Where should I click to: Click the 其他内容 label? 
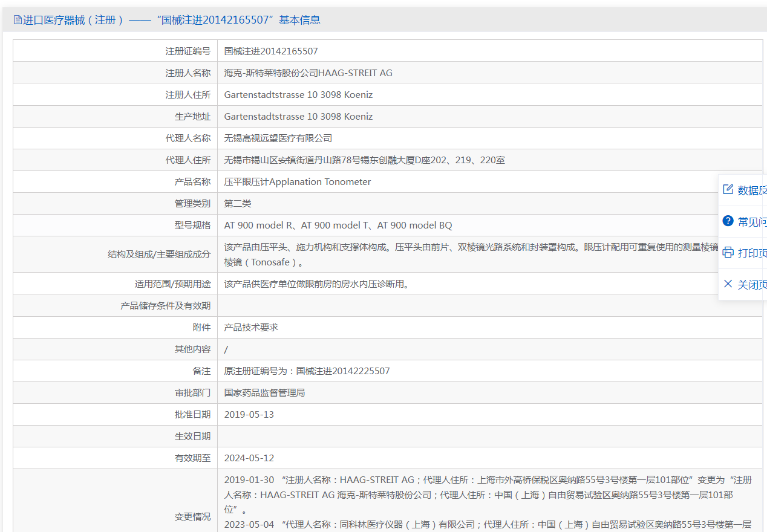click(x=193, y=349)
